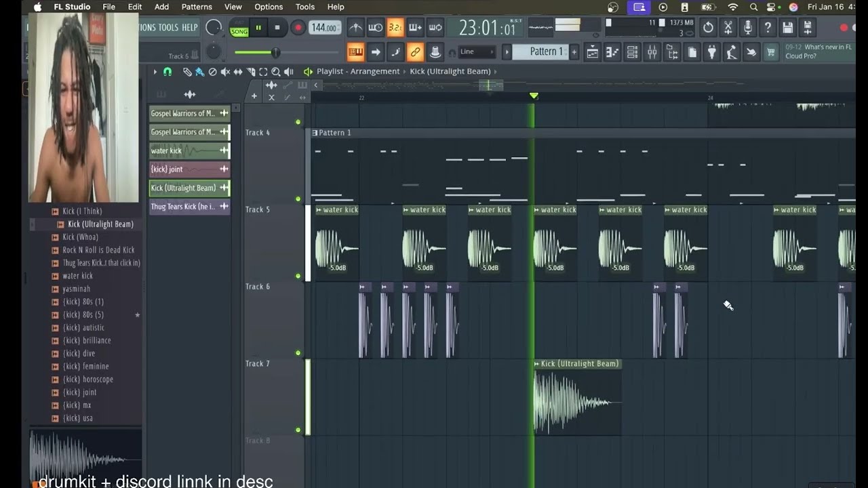Screen dimensions: 868x488
Task: Click the Undo history circular arrow icon
Action: tap(708, 28)
